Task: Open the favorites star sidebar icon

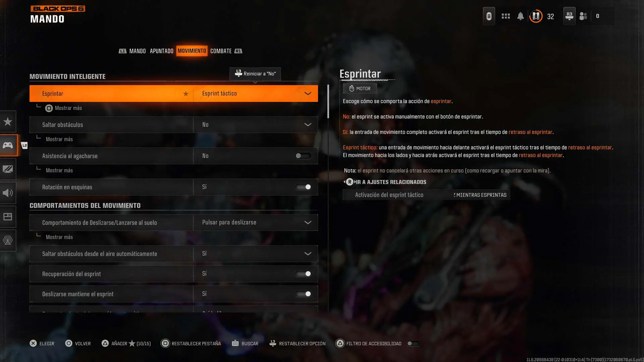Action: click(x=8, y=121)
